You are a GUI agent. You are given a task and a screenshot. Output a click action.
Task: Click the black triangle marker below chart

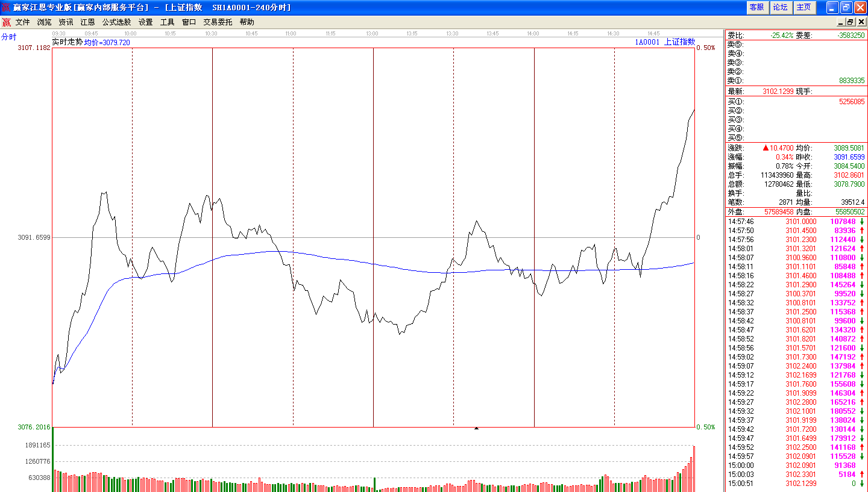[476, 429]
